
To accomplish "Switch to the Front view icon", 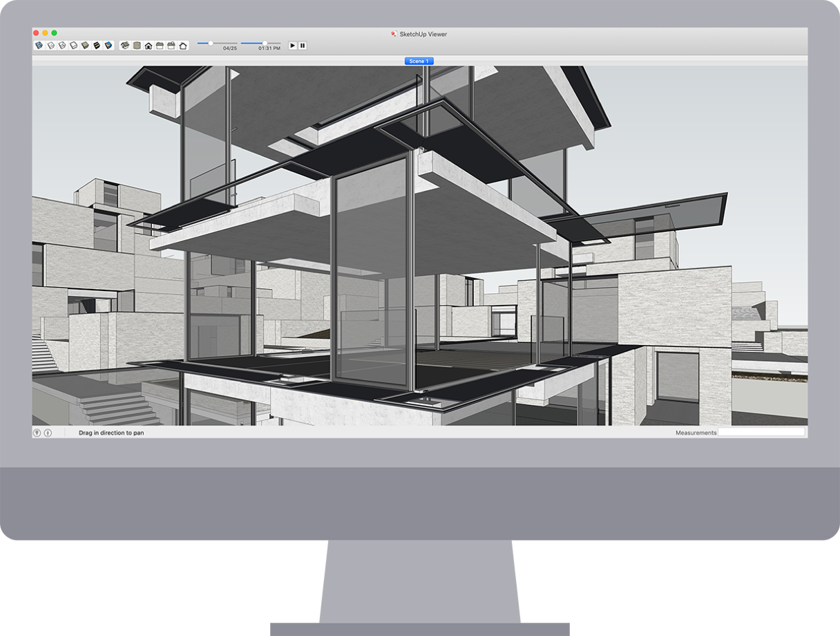I will tap(148, 46).
